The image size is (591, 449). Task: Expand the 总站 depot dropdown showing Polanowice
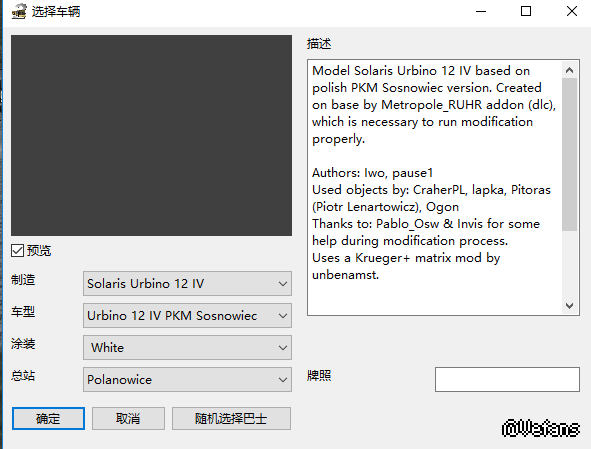pyautogui.click(x=187, y=380)
